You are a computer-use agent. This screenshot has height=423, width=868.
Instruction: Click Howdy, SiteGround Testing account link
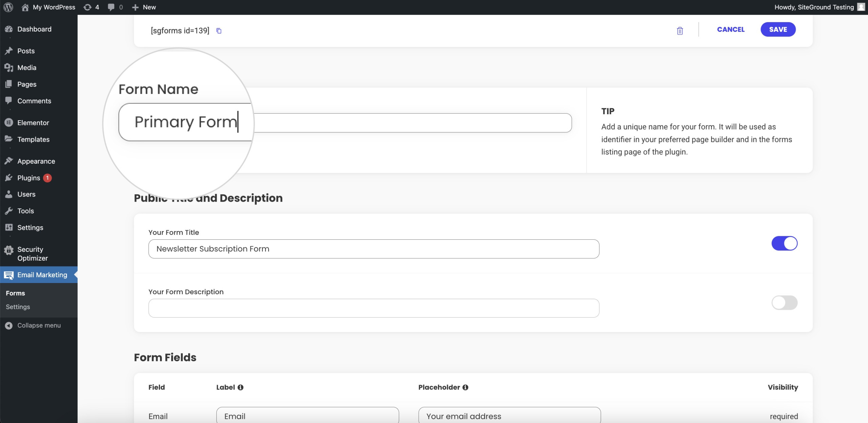819,7
